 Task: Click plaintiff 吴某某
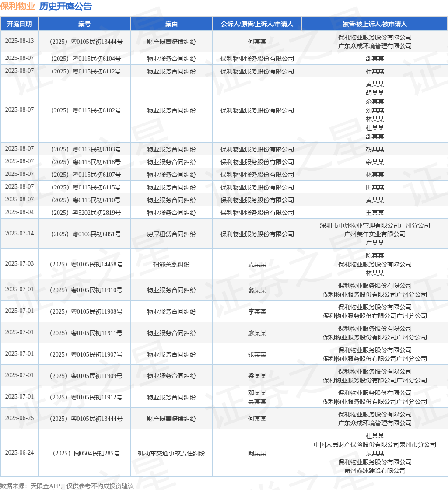coord(257,402)
